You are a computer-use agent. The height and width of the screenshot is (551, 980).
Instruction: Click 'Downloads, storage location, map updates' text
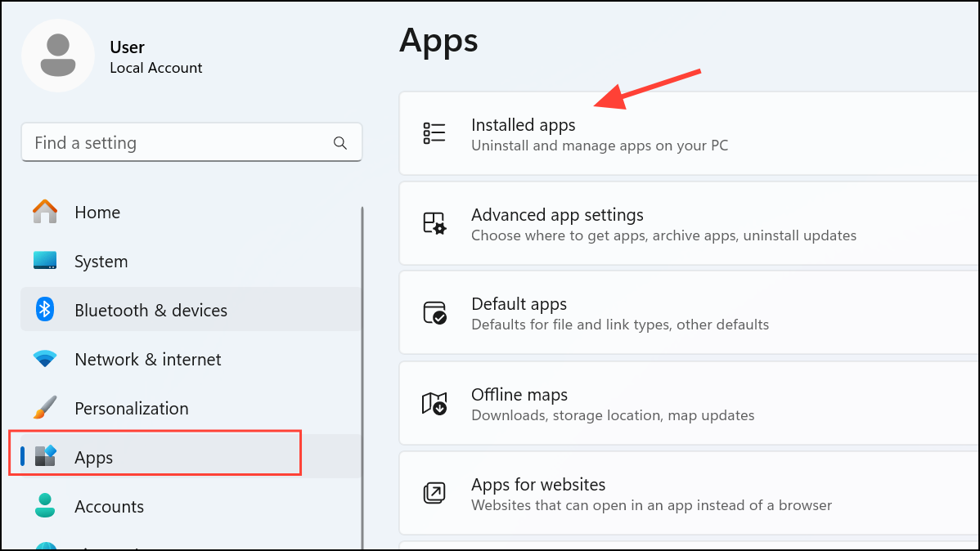click(x=613, y=415)
